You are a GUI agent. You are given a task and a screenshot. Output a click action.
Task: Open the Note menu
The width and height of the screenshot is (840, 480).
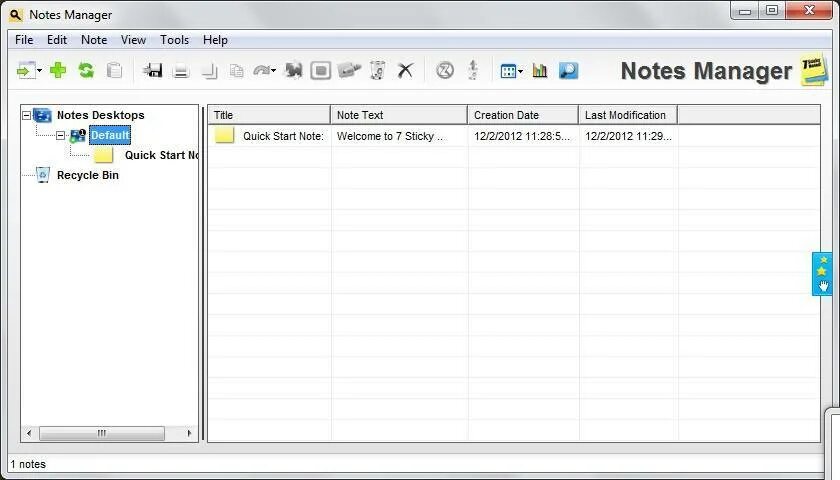pos(94,40)
